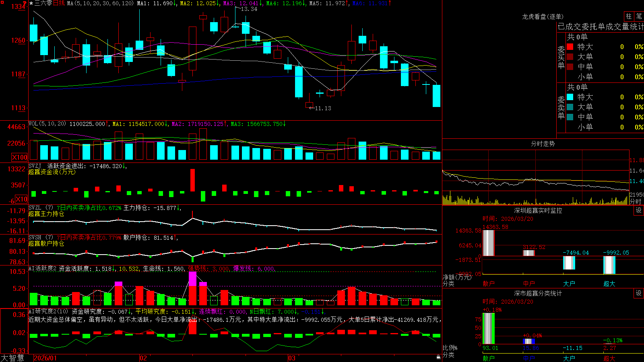This screenshot has height=362, width=644.
Task: Click the X10 scale box in SVZJ panel
Action: 21,199
